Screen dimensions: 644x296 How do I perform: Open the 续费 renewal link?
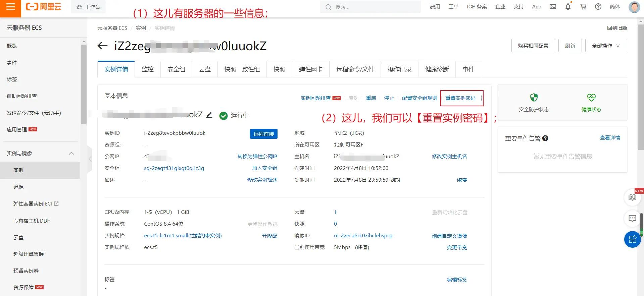click(x=462, y=180)
